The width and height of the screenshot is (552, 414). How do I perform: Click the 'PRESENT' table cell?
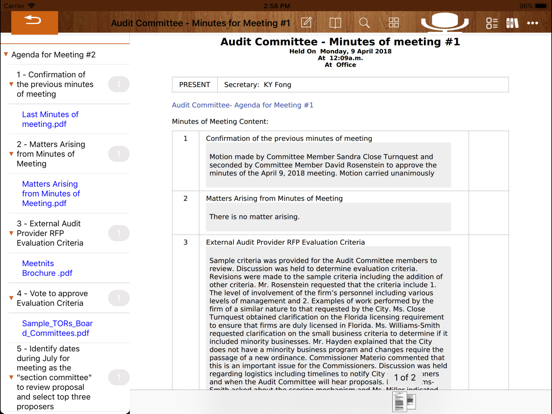tap(194, 84)
